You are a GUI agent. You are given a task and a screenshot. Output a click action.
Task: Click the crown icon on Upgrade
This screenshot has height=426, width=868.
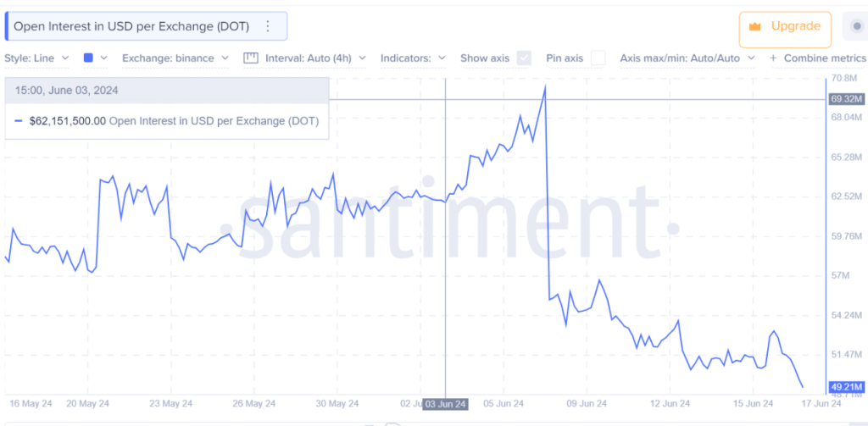754,26
